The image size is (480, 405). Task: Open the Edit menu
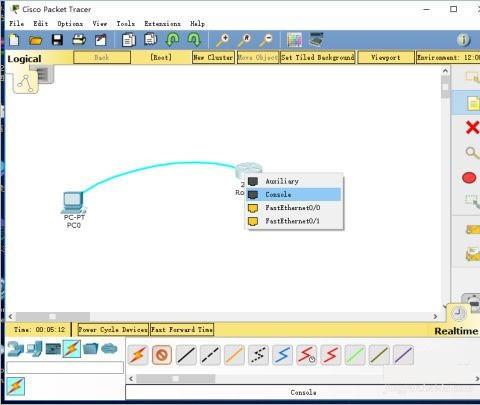41,24
